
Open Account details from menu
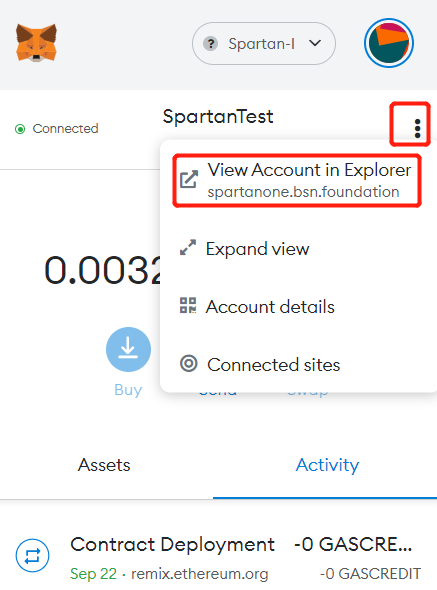pos(257,307)
